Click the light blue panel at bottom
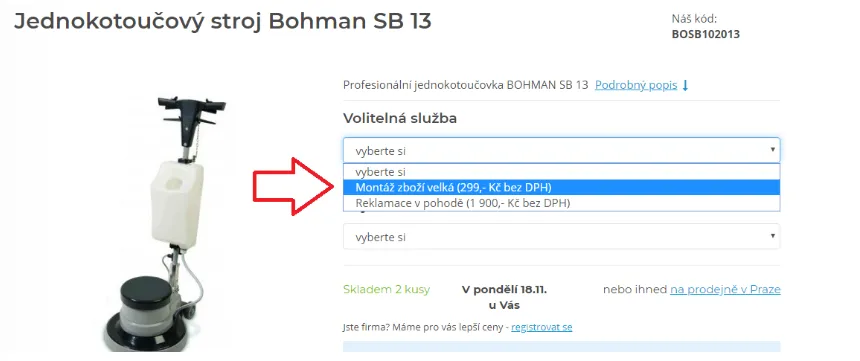 click(x=562, y=346)
